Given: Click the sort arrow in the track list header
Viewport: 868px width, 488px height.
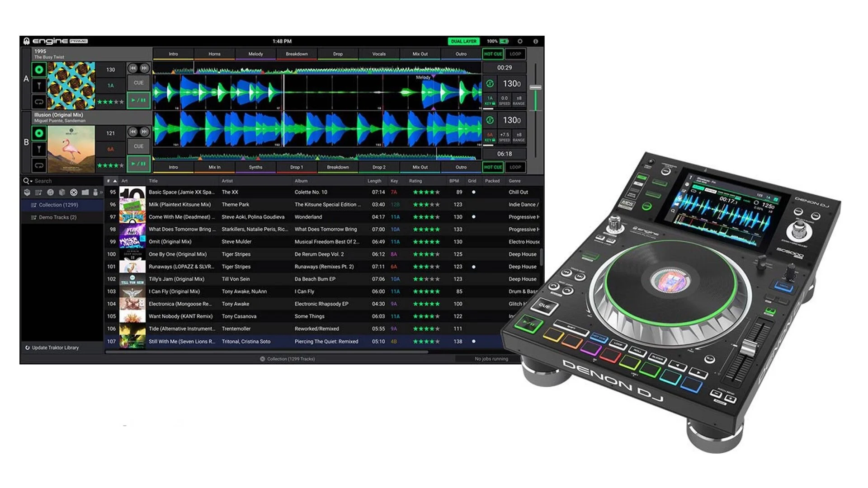Looking at the screenshot, I should click(x=113, y=181).
